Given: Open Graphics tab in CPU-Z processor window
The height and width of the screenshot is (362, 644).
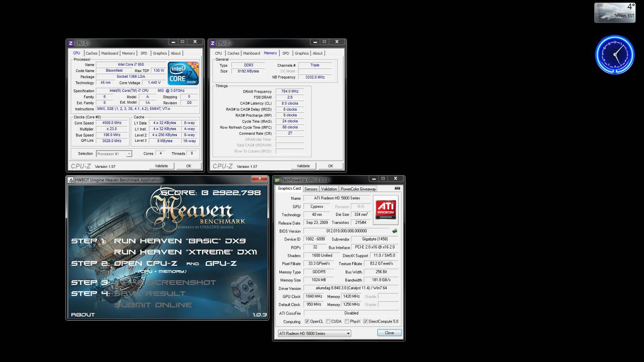Looking at the screenshot, I should click(160, 53).
